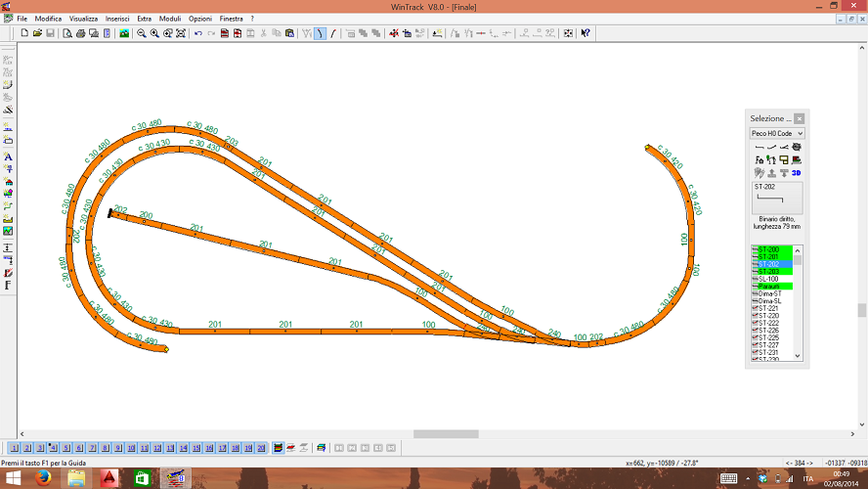
Task: Launch Firefox from the taskbar
Action: [44, 478]
